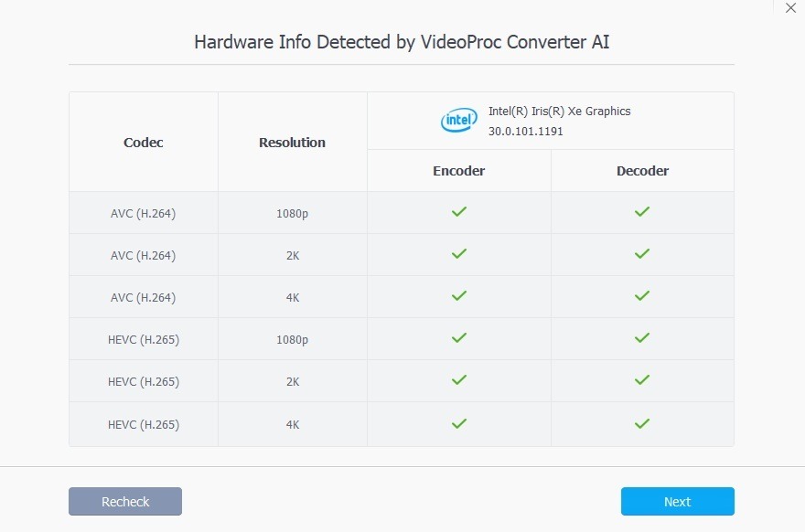Click decoder checkmark for HEVC 2K
Viewport: 805px width, 532px height.
(x=642, y=380)
